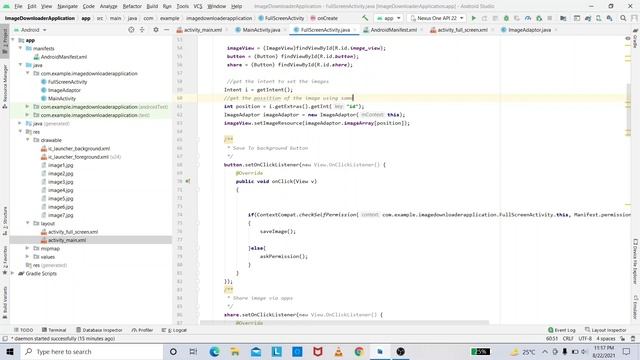Open the Build menu
The width and height of the screenshot is (640, 360).
(152, 6)
